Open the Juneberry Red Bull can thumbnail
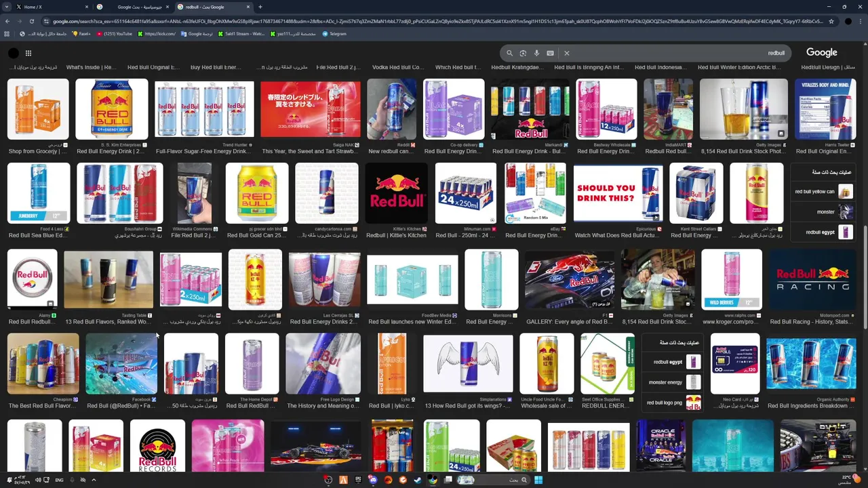 (39, 193)
